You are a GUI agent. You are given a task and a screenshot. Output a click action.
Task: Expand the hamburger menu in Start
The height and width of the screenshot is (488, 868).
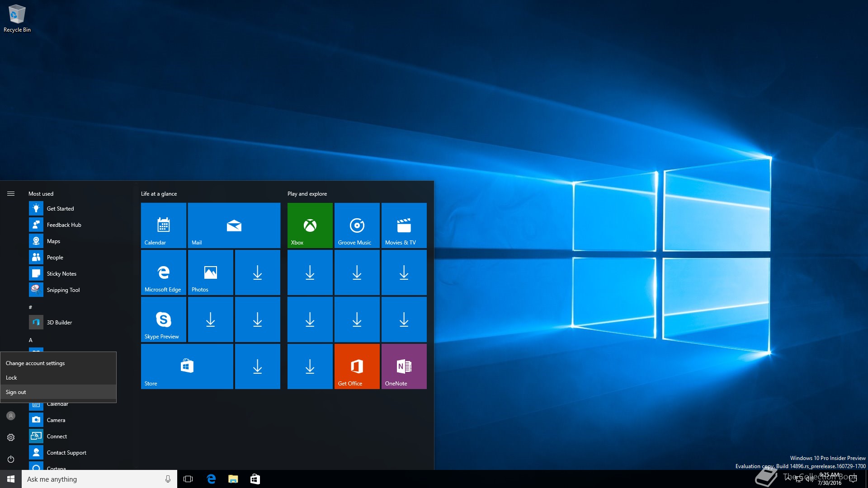point(11,193)
